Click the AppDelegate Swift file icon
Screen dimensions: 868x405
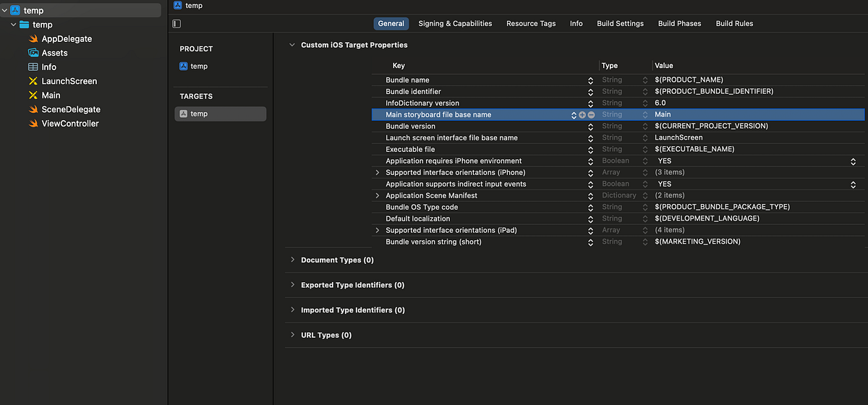point(33,39)
